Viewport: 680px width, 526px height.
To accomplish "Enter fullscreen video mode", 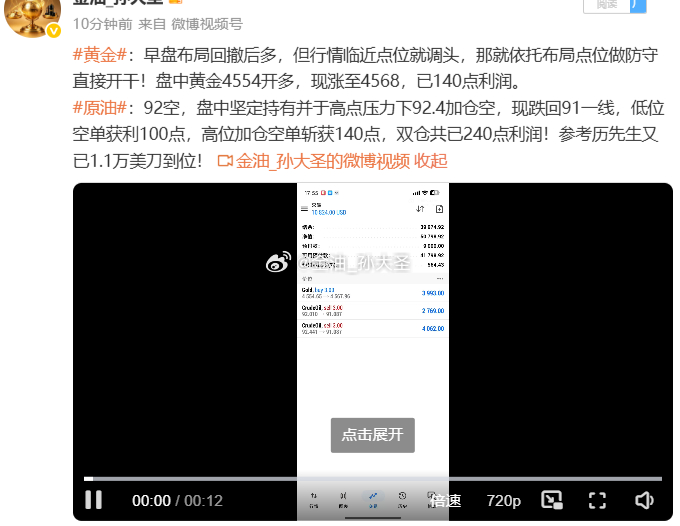I will click(597, 500).
